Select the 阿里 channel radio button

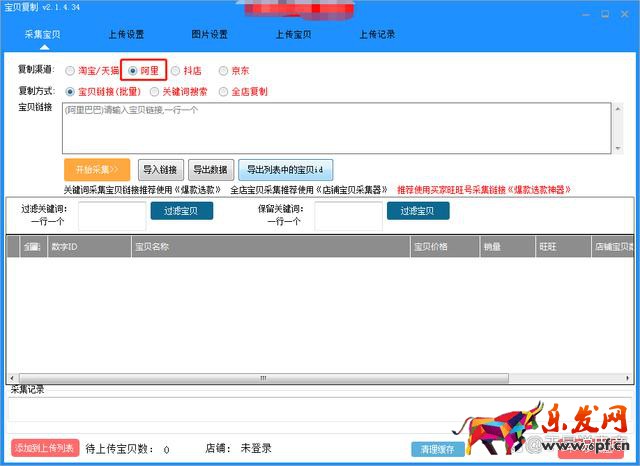tap(133, 71)
